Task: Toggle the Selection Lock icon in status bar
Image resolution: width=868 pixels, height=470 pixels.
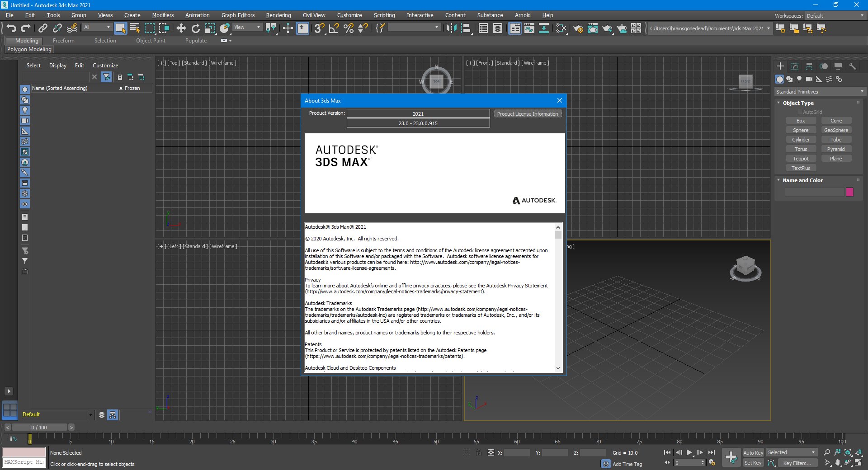Action: coord(479,452)
